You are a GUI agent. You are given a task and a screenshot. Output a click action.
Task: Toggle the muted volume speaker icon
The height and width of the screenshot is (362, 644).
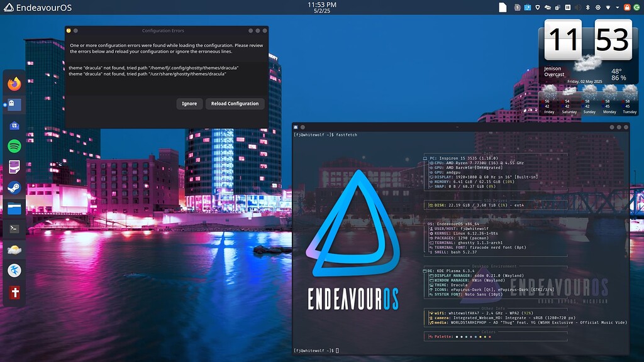coord(578,8)
